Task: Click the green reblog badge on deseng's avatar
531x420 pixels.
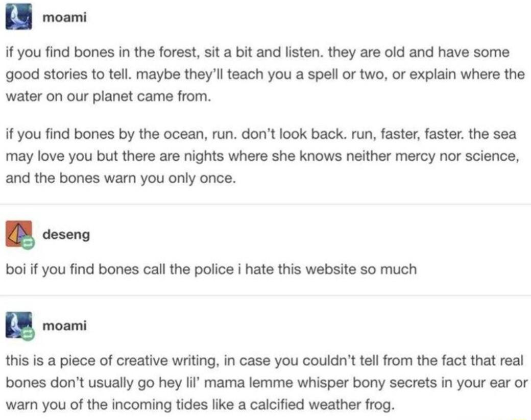Action: pos(28,243)
